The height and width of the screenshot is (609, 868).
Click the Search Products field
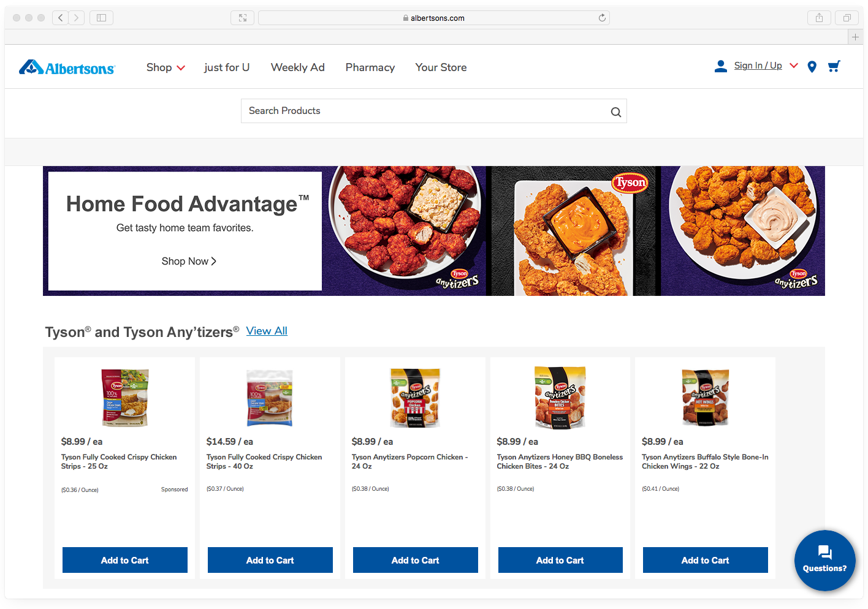(434, 111)
